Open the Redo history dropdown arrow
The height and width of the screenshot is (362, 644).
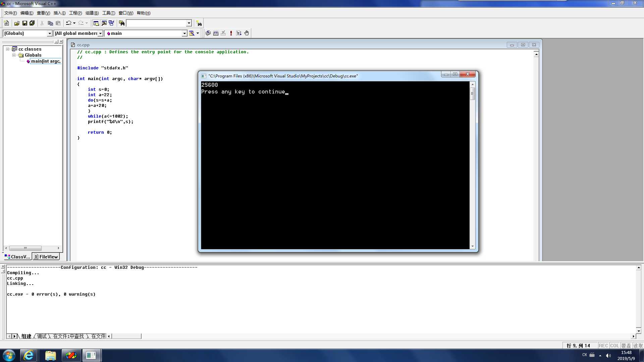pos(87,23)
